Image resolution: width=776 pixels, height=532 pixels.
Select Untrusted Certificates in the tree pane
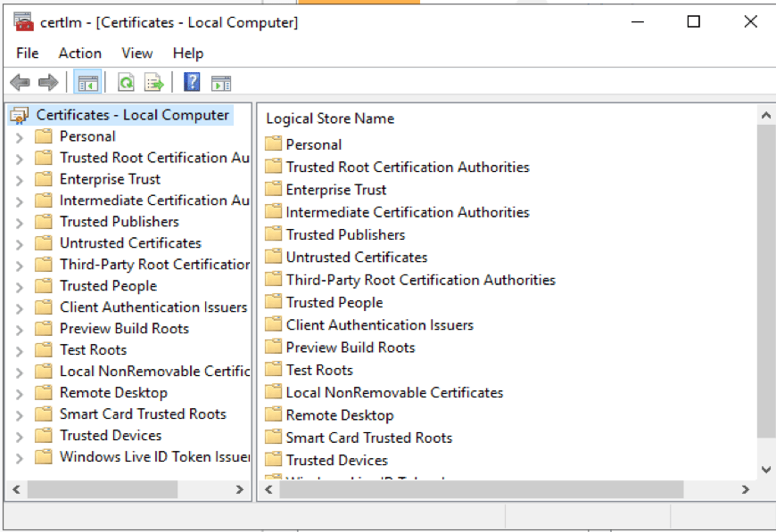coord(130,243)
